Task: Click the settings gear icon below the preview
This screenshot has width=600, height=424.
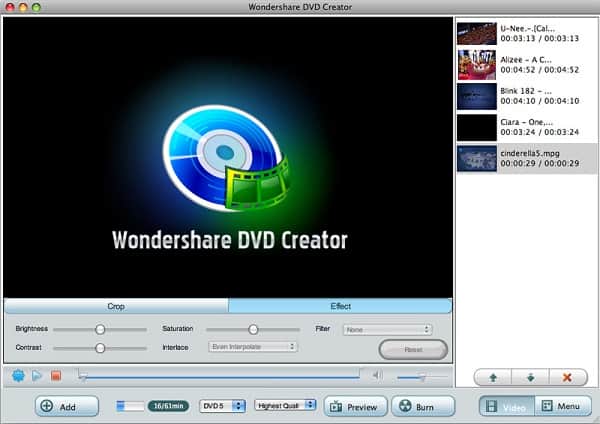Action: pos(16,376)
